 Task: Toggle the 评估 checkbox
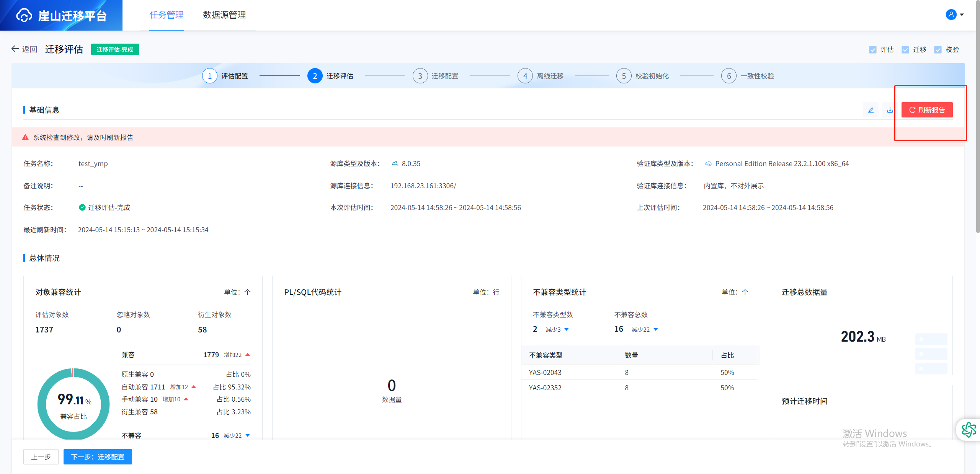[873, 50]
